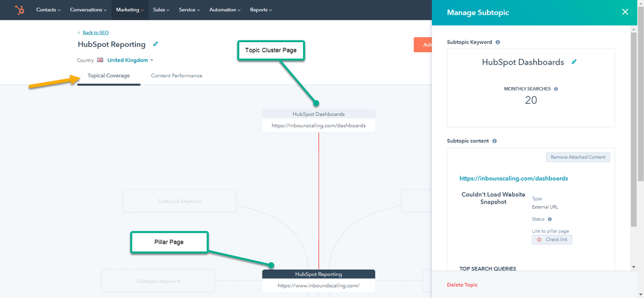Open the Conversations menu
Image resolution: width=644 pixels, height=298 pixels.
click(x=88, y=10)
